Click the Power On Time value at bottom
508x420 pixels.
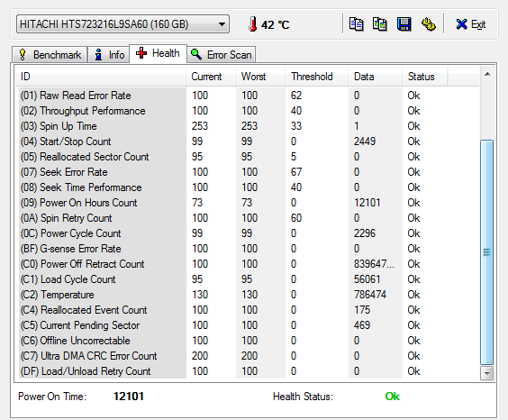coord(129,397)
